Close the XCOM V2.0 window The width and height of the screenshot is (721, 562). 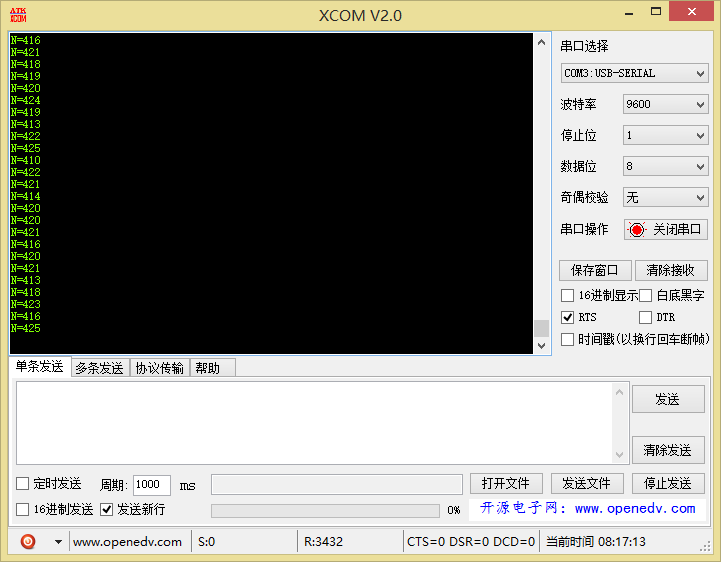coord(691,12)
